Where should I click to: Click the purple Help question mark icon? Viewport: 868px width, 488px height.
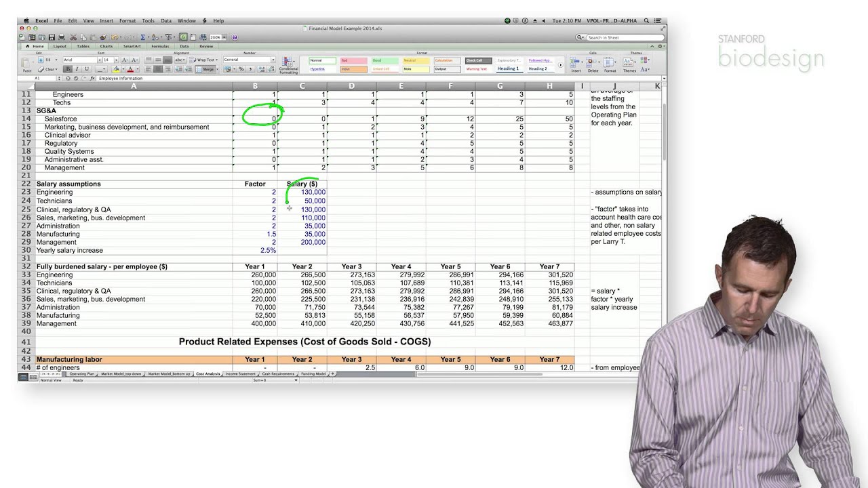[x=235, y=37]
